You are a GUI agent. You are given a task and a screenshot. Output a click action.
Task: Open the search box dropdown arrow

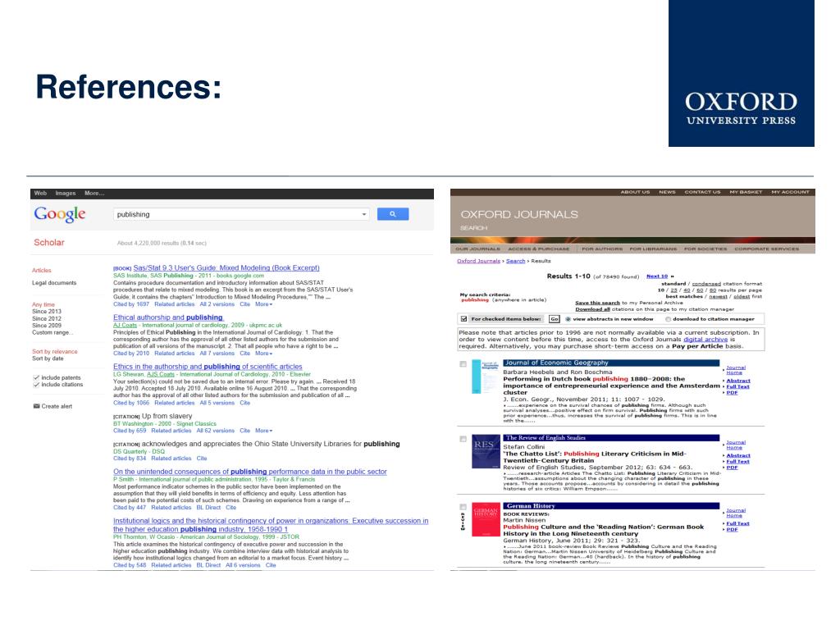tap(364, 214)
